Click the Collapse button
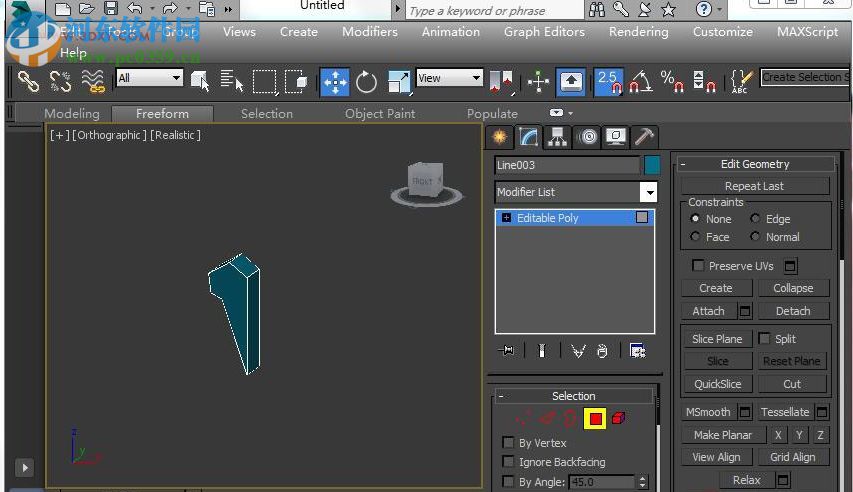Viewport: 853px width, 492px height. point(793,288)
